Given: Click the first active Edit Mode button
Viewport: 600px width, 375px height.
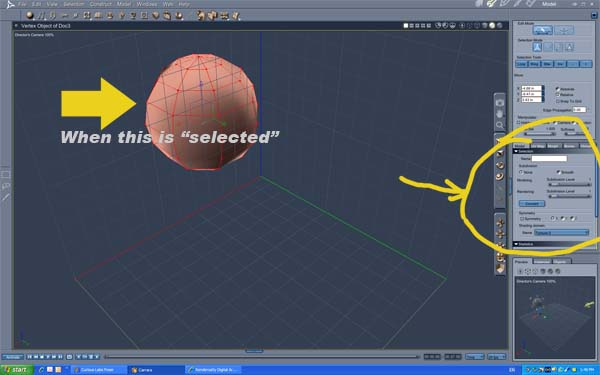Looking at the screenshot, I should click(x=543, y=30).
